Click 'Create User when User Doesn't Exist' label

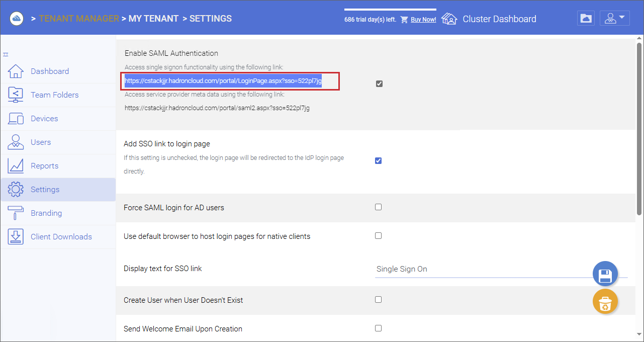coord(183,300)
